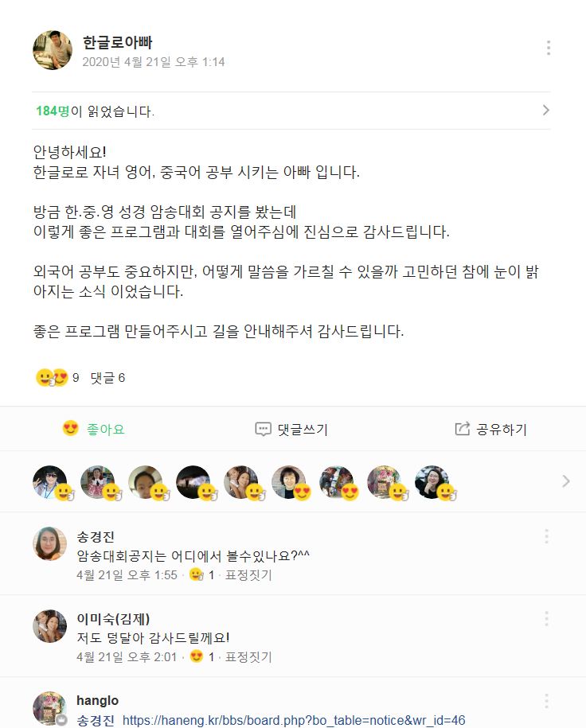Image resolution: width=586 pixels, height=728 pixels.
Task: Open 송경진's commenter avatar
Action: coord(49,543)
